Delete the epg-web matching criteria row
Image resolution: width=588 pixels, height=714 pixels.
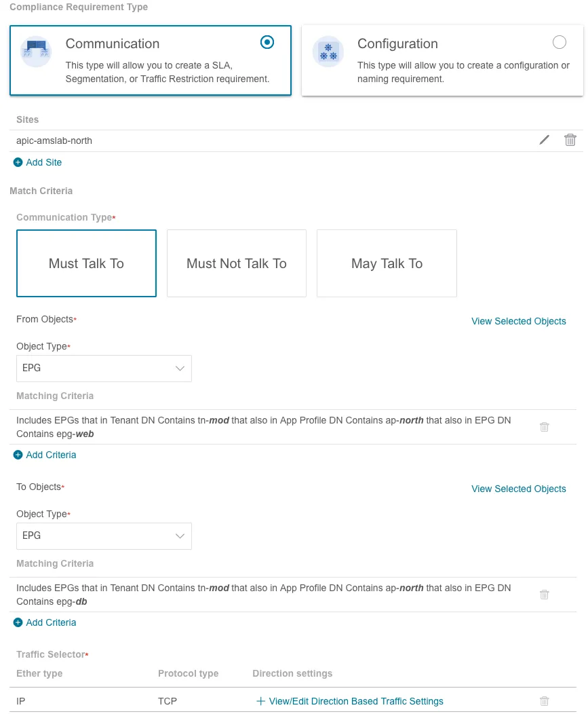(x=544, y=427)
